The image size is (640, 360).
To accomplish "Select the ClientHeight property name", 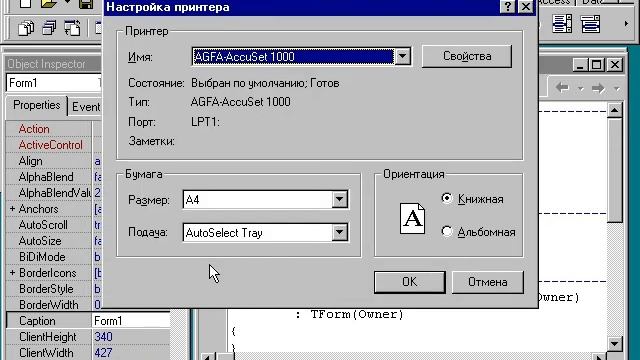I will tap(47, 337).
